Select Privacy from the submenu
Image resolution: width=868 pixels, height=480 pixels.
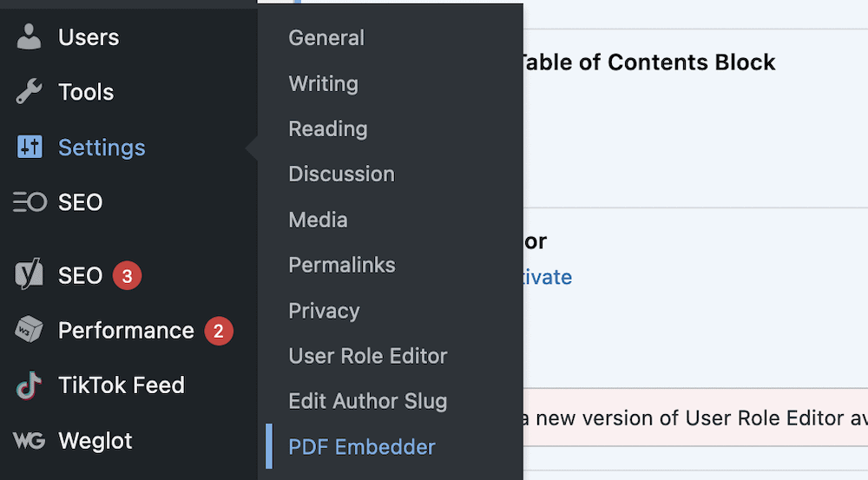pyautogui.click(x=324, y=311)
